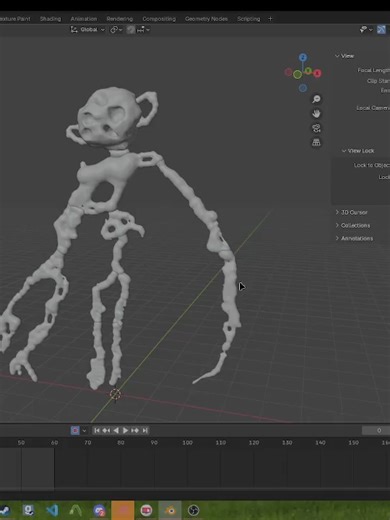The height and width of the screenshot is (520, 390).
Task: Jump to the timeline end frame
Action: click(145, 431)
